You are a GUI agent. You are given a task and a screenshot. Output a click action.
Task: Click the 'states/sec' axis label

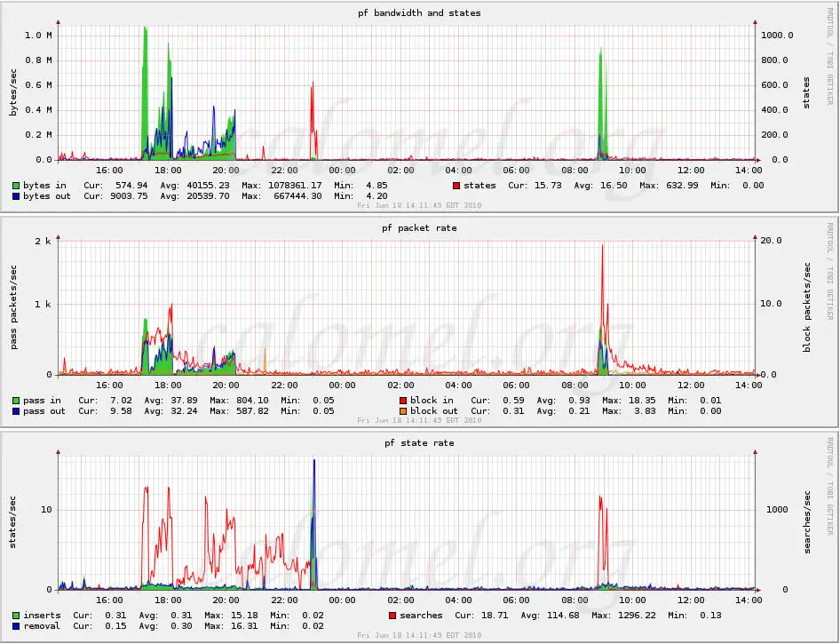click(12, 522)
